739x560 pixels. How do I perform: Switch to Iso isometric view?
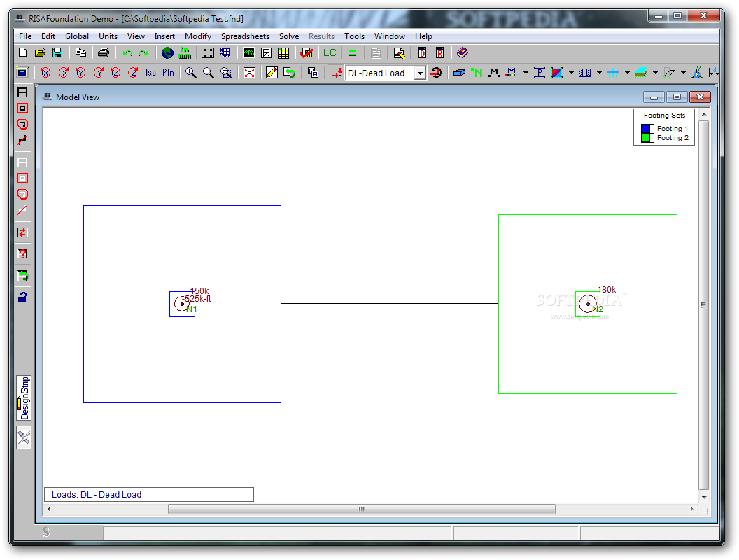[x=150, y=73]
